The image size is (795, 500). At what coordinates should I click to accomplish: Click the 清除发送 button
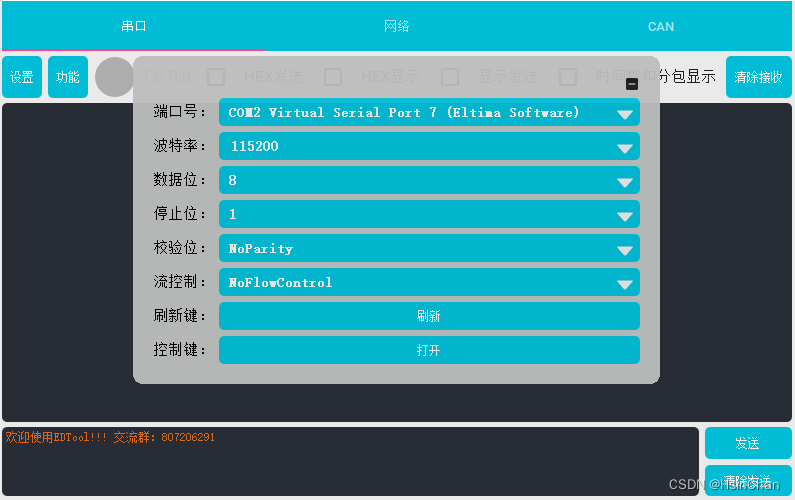click(x=748, y=481)
